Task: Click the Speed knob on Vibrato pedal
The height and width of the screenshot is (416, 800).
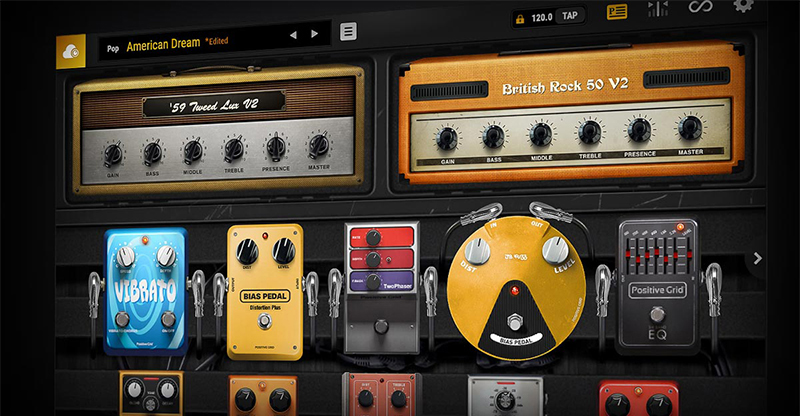Action: pos(126,257)
